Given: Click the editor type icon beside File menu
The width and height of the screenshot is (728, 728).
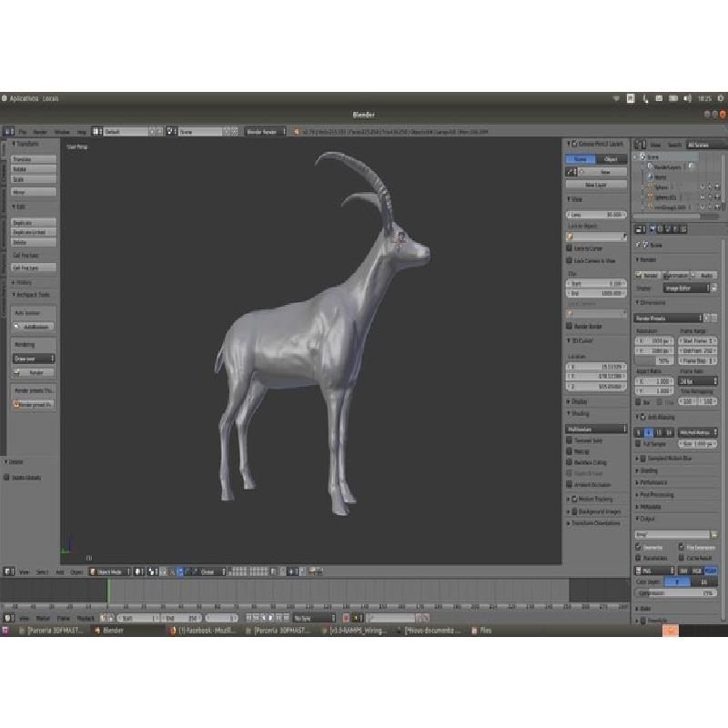Looking at the screenshot, I should point(8,131).
